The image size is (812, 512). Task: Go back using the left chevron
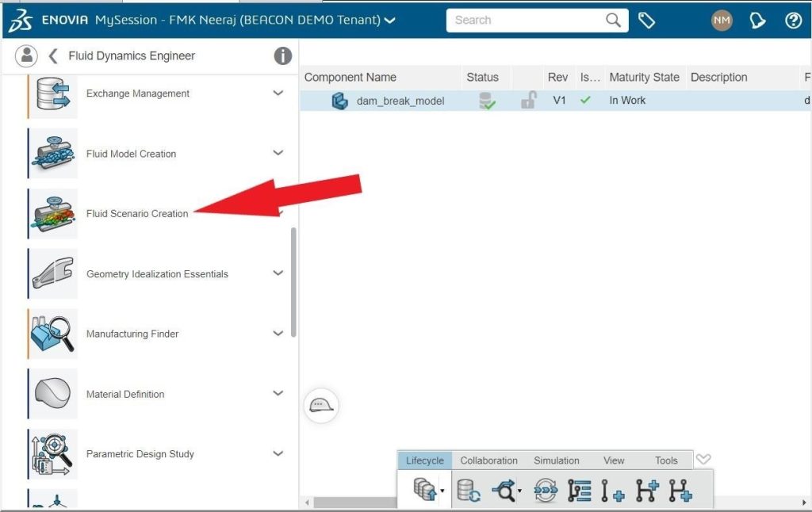pos(52,55)
